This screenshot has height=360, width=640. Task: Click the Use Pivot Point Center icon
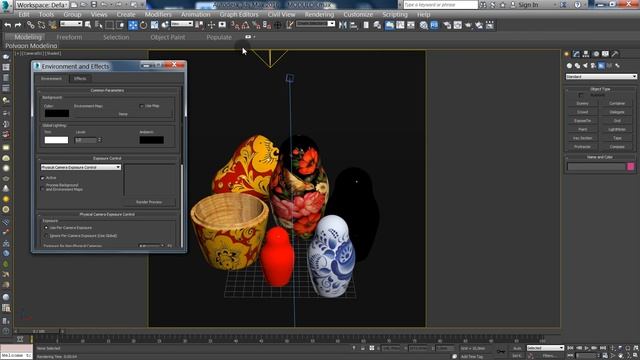pyautogui.click(x=200, y=25)
